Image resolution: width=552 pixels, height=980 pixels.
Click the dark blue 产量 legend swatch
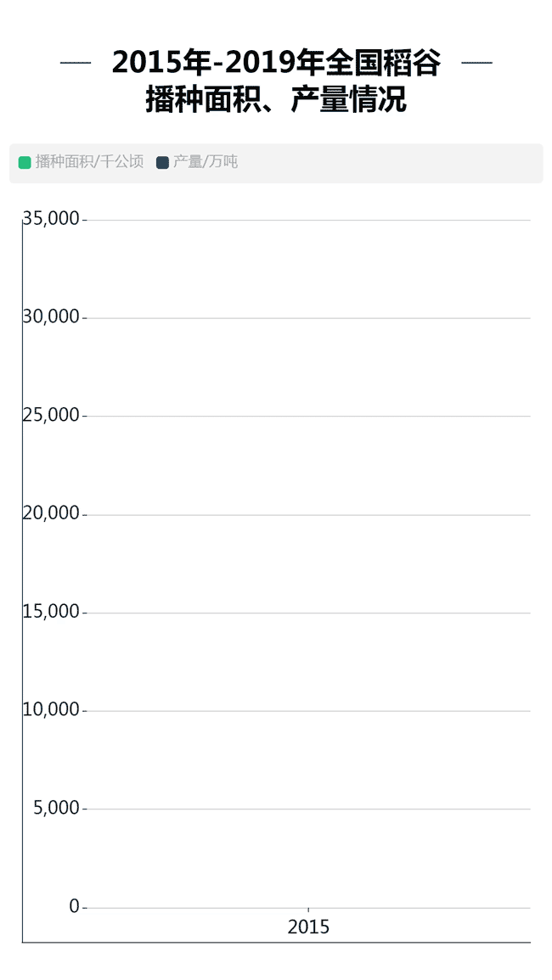(163, 162)
